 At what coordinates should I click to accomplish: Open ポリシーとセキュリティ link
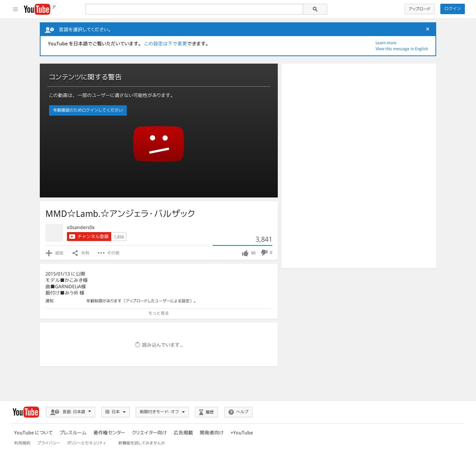[x=87, y=443]
